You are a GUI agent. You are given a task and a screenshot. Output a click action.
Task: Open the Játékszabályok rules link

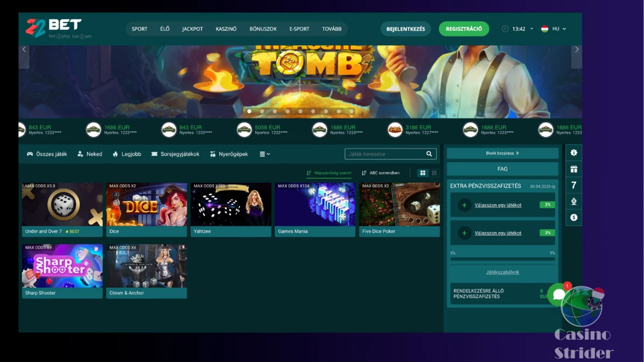pyautogui.click(x=502, y=272)
